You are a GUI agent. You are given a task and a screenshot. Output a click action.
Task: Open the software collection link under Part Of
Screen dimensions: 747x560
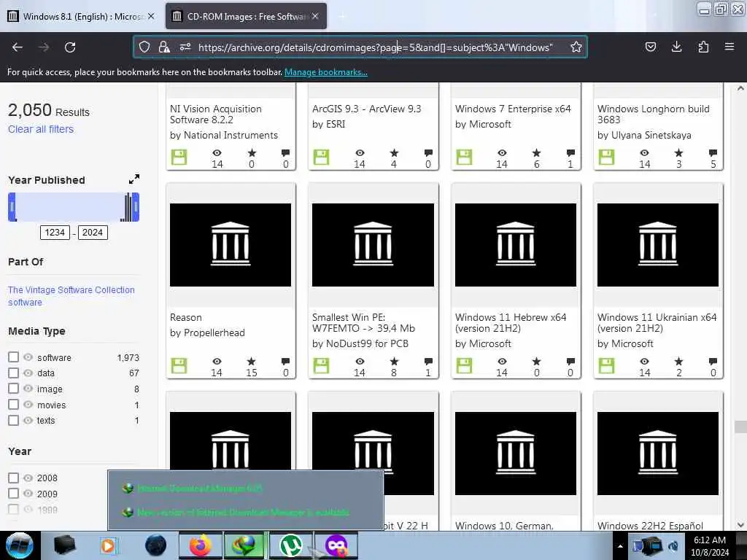tap(25, 303)
